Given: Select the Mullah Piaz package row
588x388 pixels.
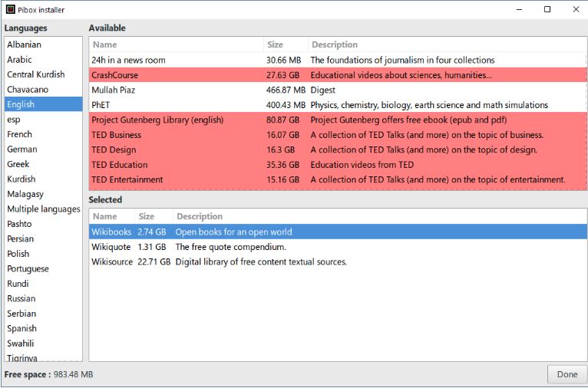Looking at the screenshot, I should point(338,90).
